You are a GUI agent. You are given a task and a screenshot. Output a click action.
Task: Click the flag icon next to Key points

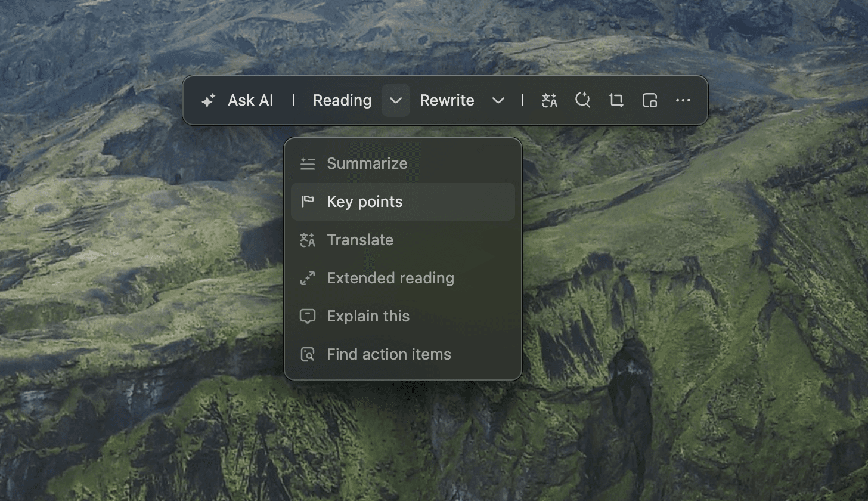[308, 202]
